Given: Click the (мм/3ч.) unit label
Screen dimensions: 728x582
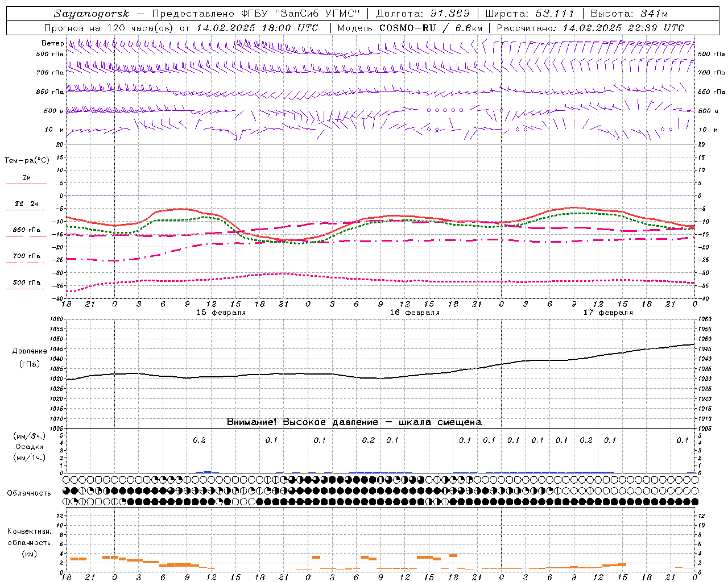Looking at the screenshot, I should pyautogui.click(x=29, y=436).
